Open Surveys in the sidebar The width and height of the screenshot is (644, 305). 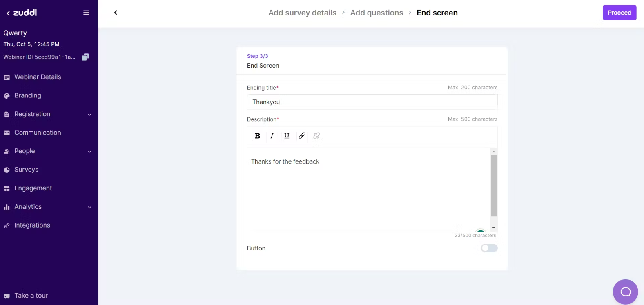26,170
